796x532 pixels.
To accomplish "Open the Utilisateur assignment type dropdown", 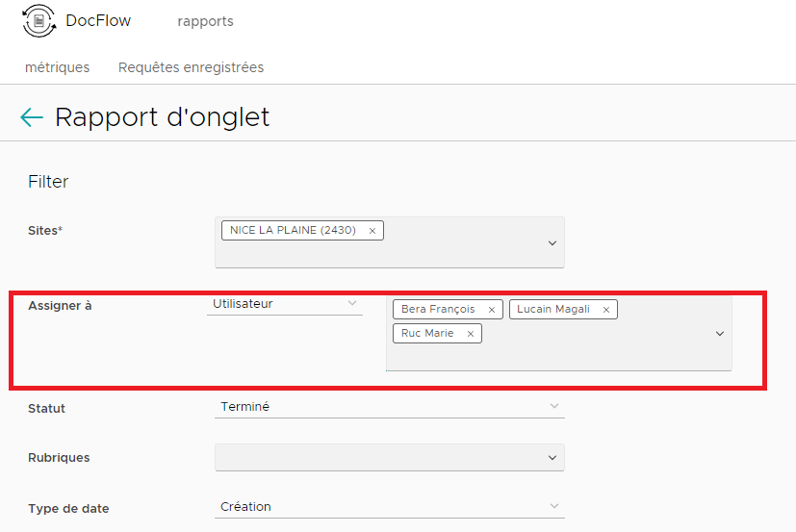I will (x=285, y=304).
